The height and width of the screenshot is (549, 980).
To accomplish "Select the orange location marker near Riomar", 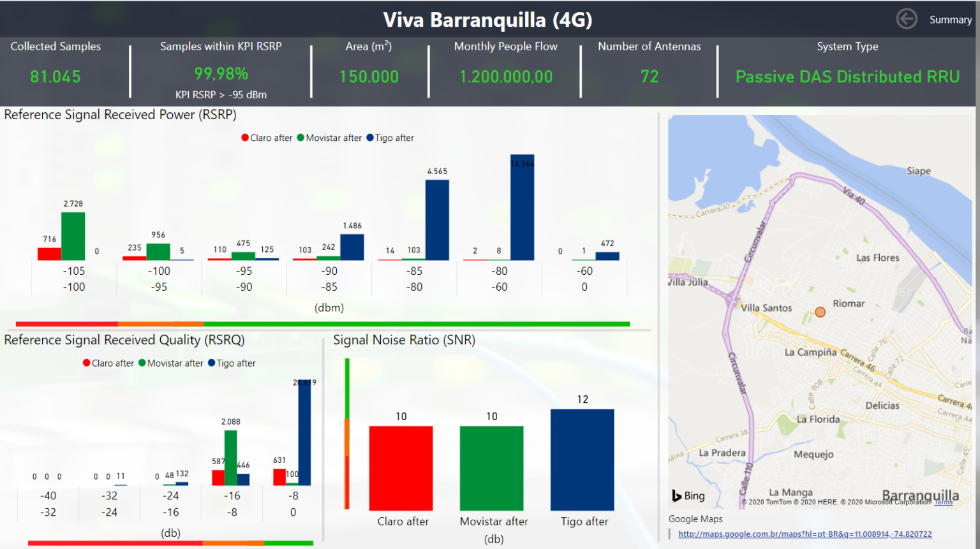I will tap(820, 312).
